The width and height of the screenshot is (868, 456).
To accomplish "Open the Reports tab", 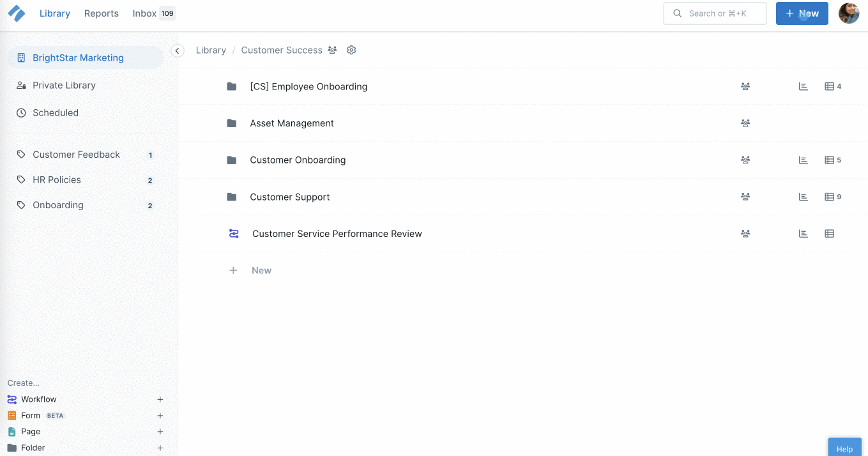I will 102,13.
